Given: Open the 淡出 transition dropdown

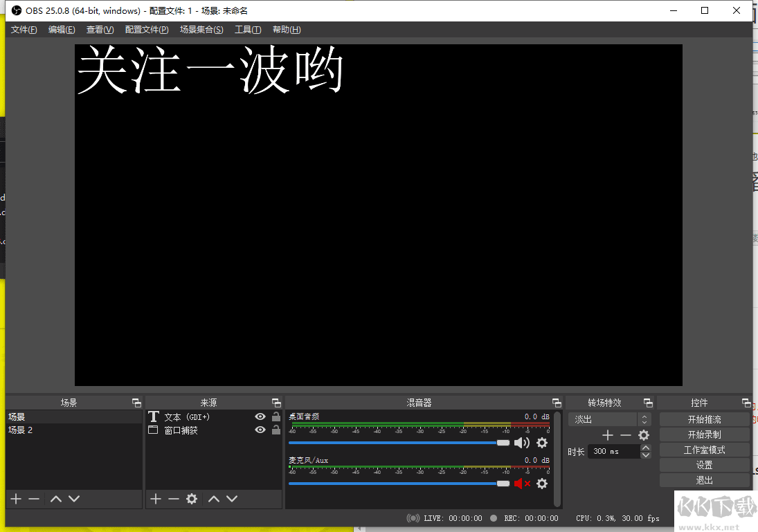Looking at the screenshot, I should (x=609, y=419).
